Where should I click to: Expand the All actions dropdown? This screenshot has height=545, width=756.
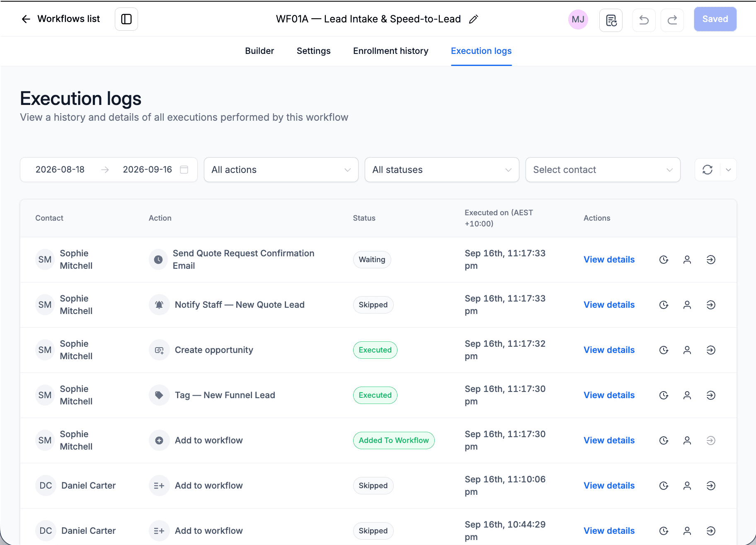[x=281, y=170]
